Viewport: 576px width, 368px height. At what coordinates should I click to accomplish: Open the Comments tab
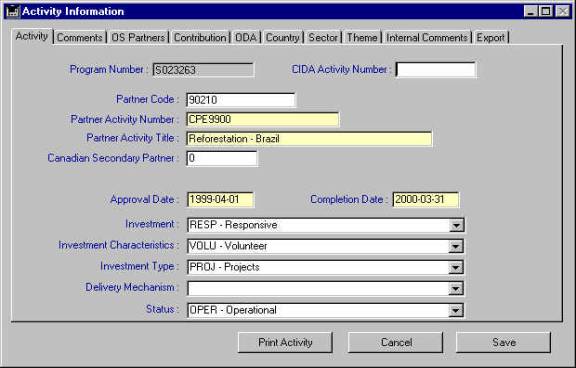pyautogui.click(x=80, y=37)
